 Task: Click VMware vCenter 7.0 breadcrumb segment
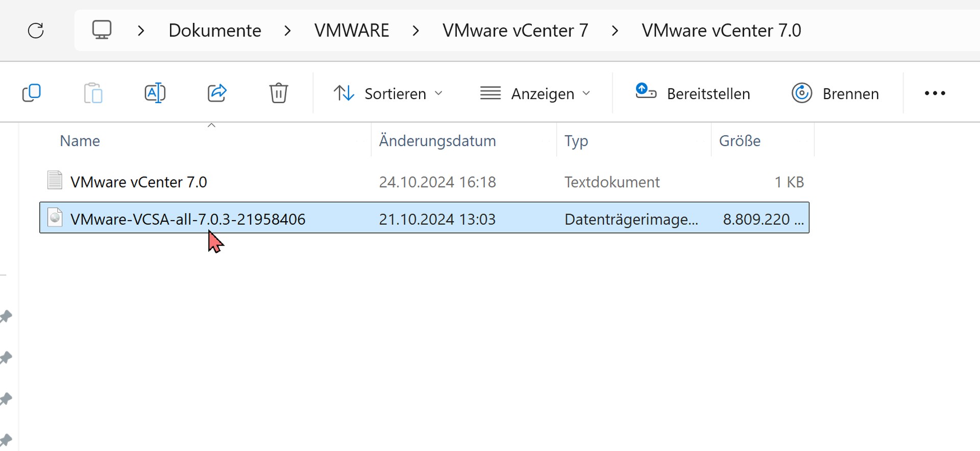721,31
